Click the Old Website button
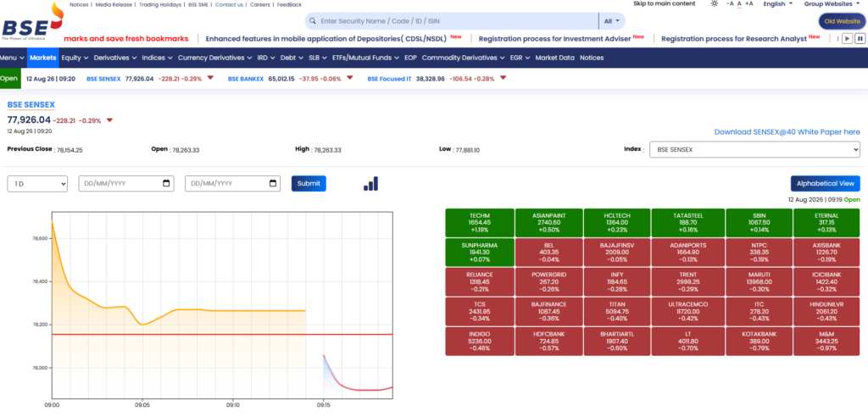This screenshot has height=417, width=868. click(x=842, y=21)
